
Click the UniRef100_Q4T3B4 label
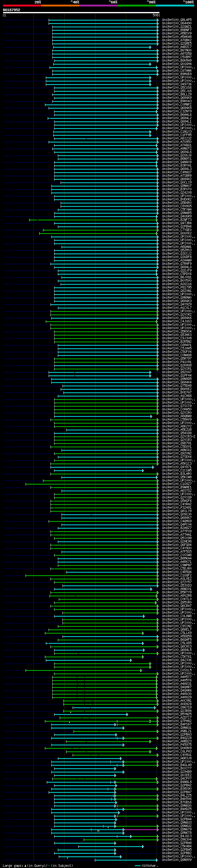pyautogui.click(x=177, y=224)
